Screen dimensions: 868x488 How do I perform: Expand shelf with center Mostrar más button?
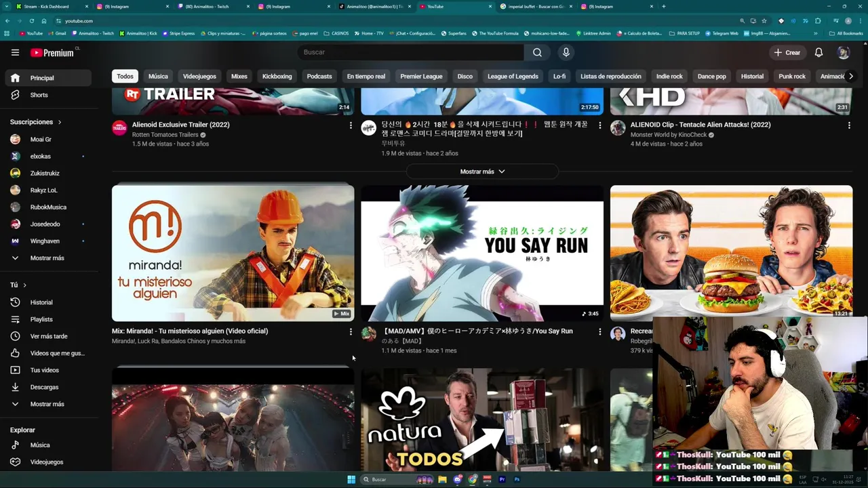[482, 171]
